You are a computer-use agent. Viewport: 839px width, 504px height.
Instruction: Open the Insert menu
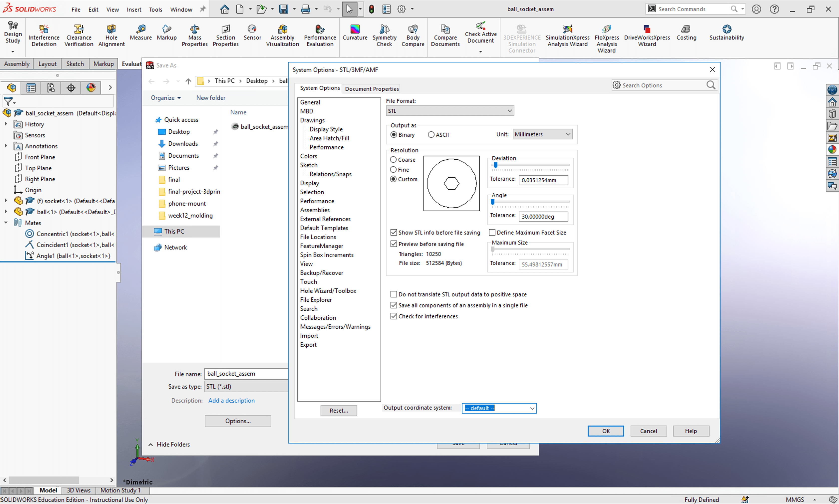[x=134, y=9]
